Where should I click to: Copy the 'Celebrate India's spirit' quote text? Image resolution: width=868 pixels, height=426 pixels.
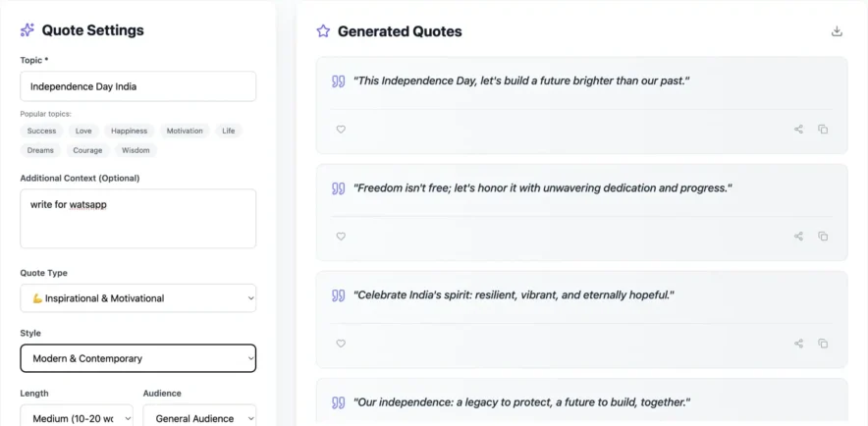pyautogui.click(x=823, y=344)
